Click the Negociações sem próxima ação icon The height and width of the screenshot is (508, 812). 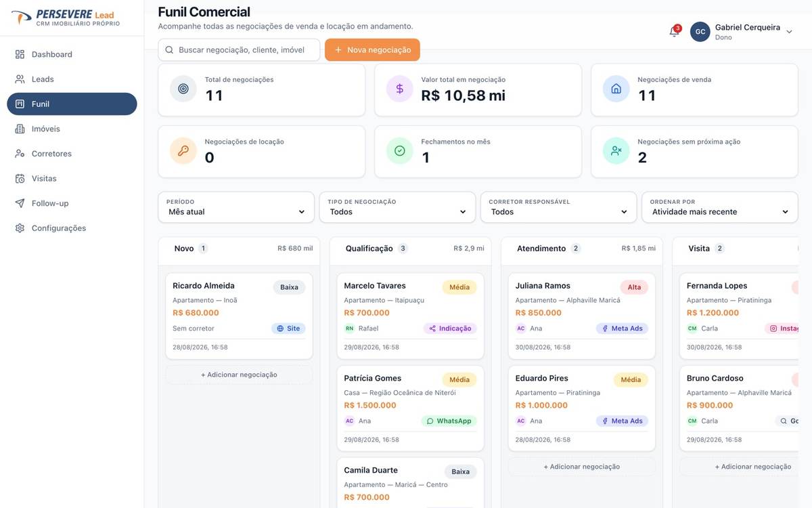[616, 151]
